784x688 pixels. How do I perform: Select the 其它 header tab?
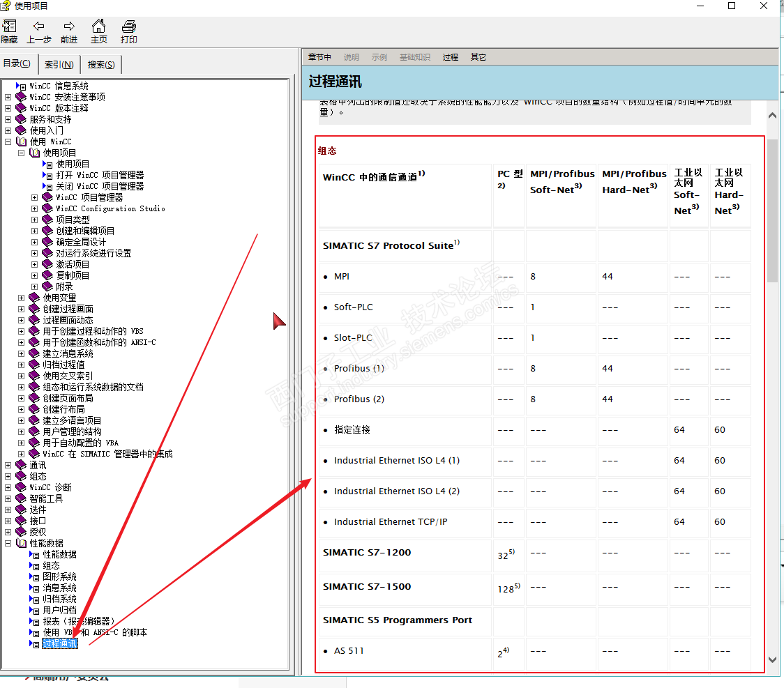(x=478, y=57)
